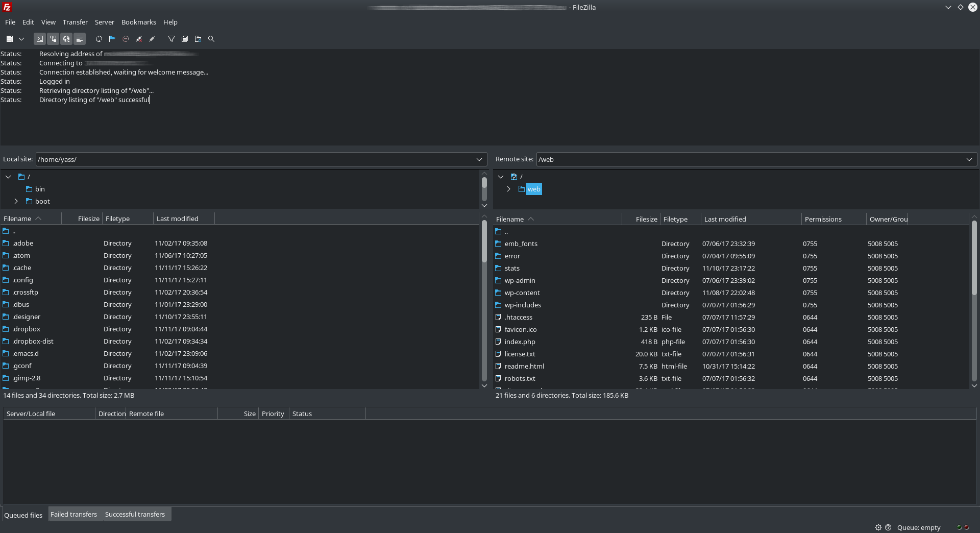Click the help icon in status bar

point(888,527)
